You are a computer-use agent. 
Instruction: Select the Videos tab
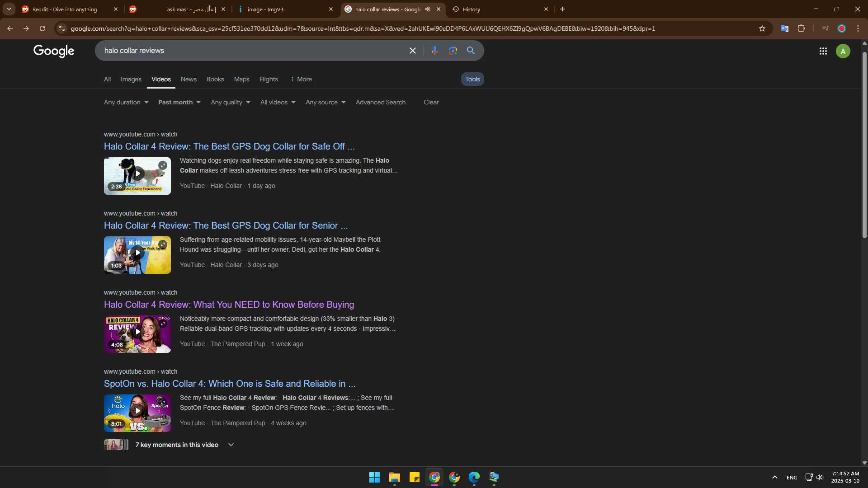(161, 79)
